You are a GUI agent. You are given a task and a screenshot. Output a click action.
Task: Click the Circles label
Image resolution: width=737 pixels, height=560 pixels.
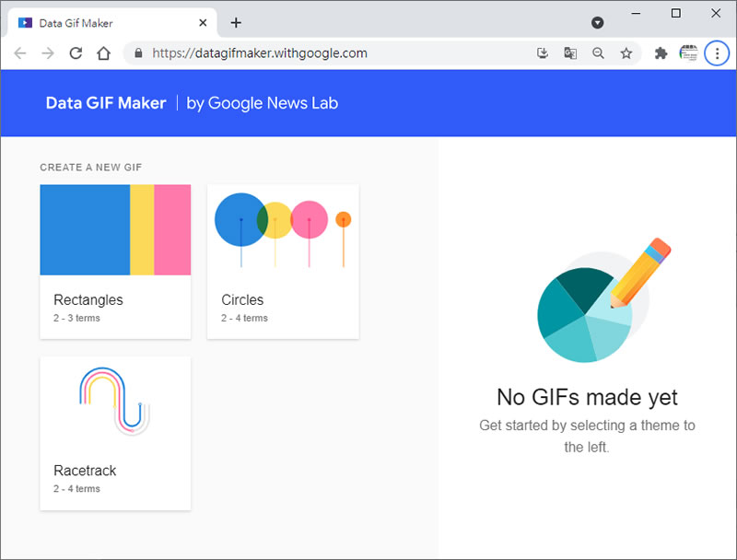242,299
